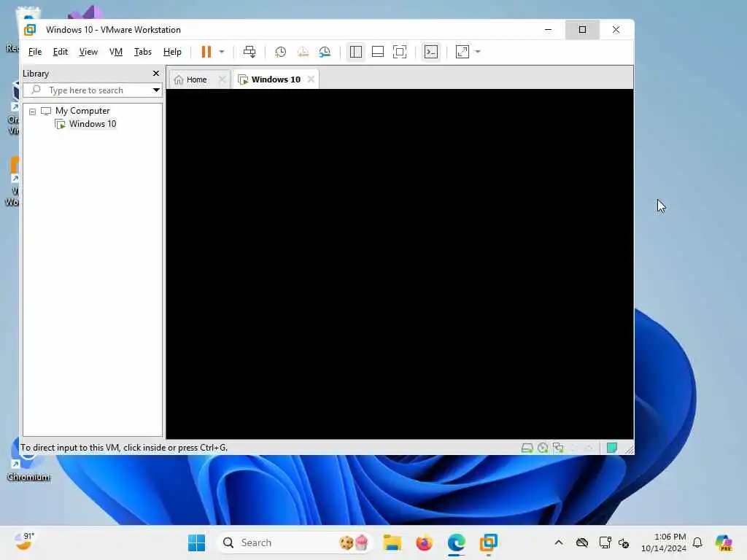Toggle the library sidebar view
Screen dimensions: 747x560
tap(356, 52)
